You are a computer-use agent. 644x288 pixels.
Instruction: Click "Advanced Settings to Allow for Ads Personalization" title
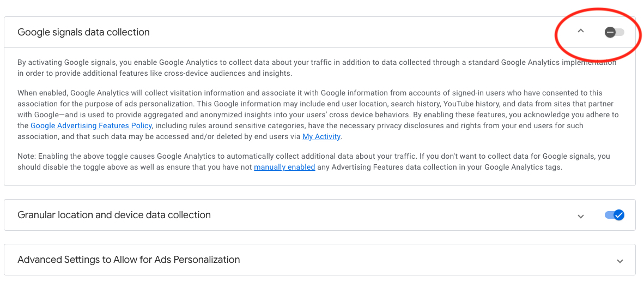coord(129,260)
